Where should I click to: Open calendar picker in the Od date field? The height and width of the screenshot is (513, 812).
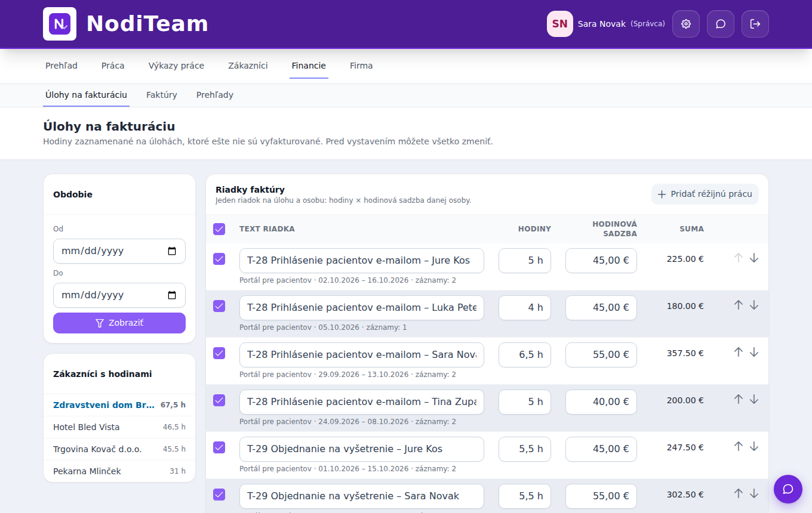(x=172, y=251)
